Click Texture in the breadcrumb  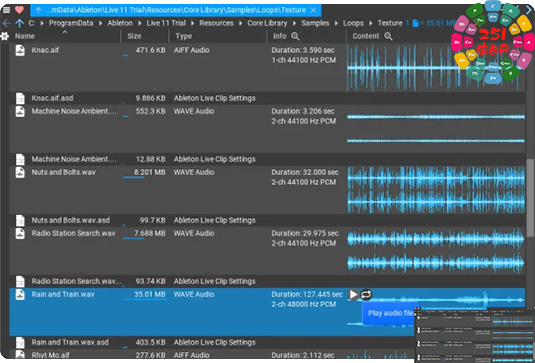point(390,23)
